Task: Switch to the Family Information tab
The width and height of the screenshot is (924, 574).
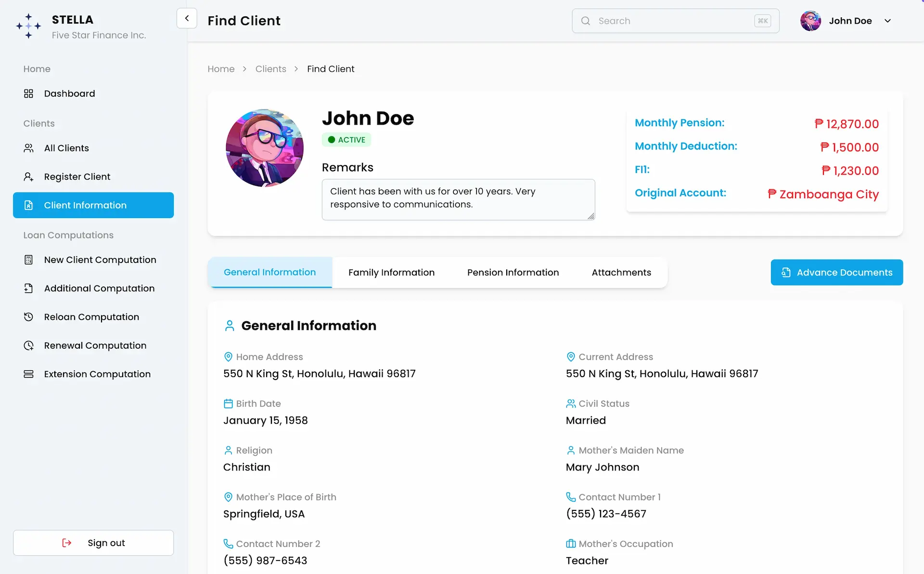Action: point(391,273)
